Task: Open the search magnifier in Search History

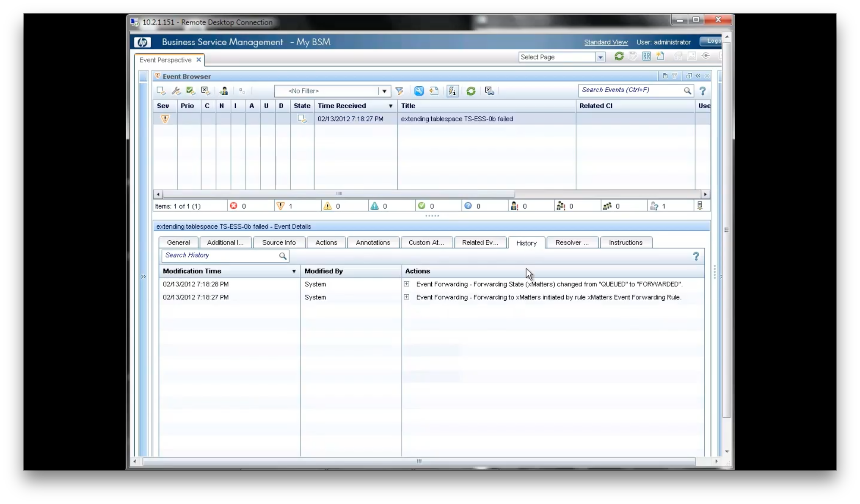Action: (283, 256)
